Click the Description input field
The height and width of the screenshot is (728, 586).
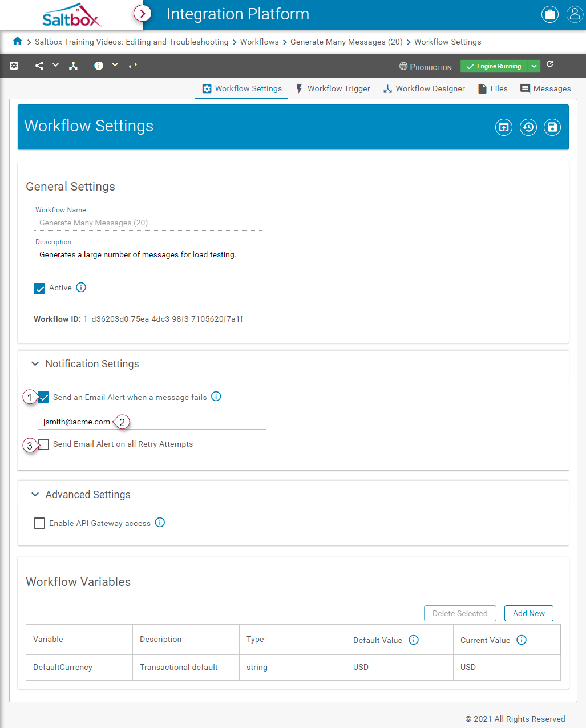148,255
